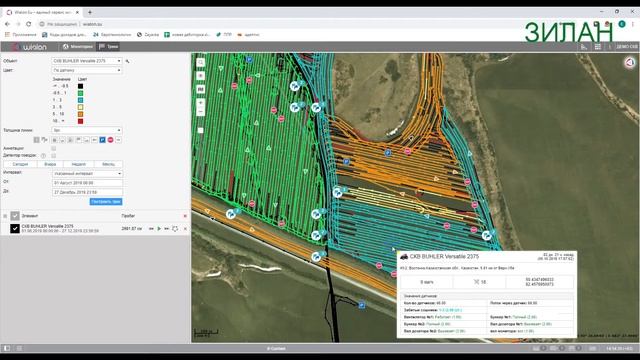Uncheck the CKB BUHLER Versatile 2375 track checkbox
The height and width of the screenshot is (360, 640).
(x=15, y=229)
